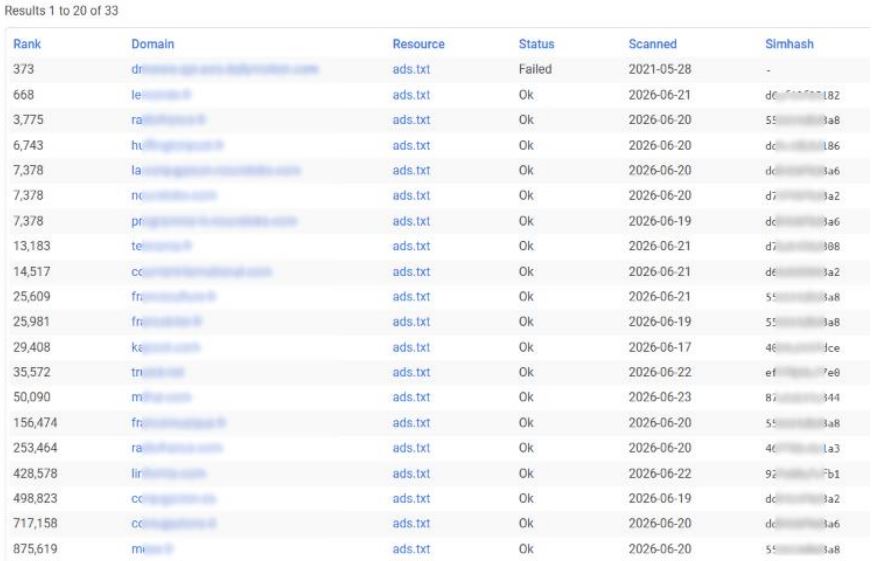873x561 pixels.
Task: Open the rank 7,378 domain starting with 'no'
Action: 174,196
